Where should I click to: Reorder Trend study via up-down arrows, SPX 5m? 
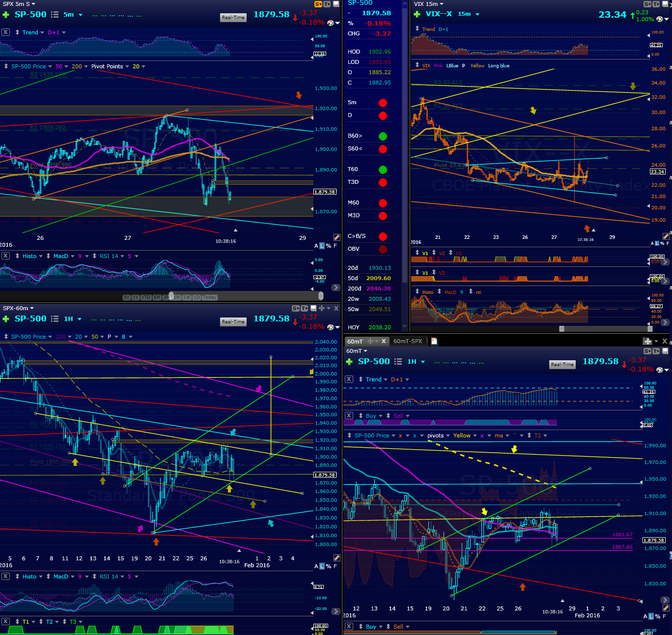[x=17, y=32]
